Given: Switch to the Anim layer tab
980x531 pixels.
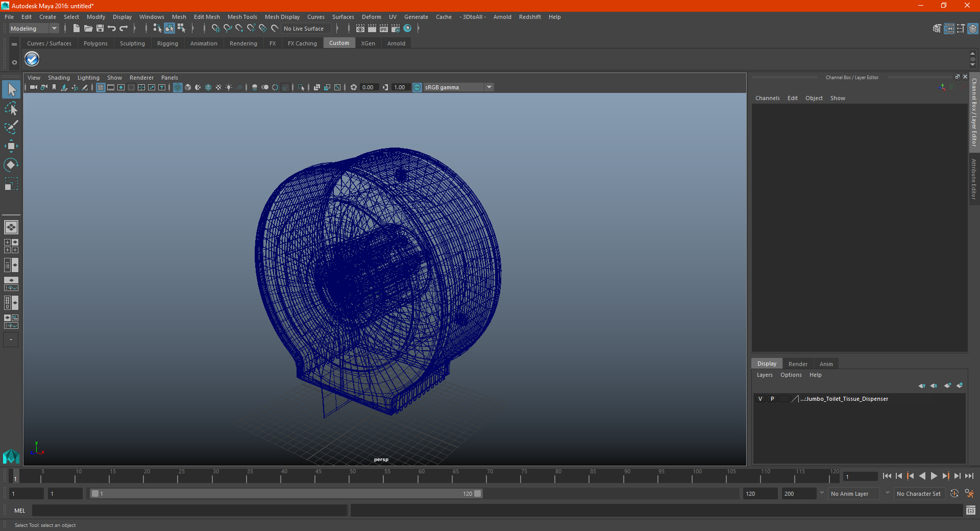Looking at the screenshot, I should click(x=826, y=364).
